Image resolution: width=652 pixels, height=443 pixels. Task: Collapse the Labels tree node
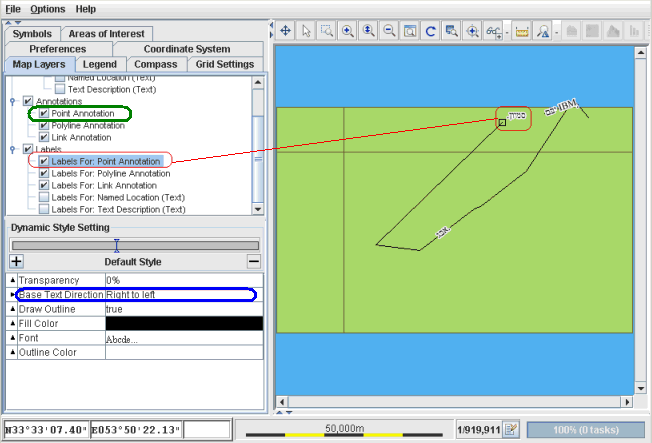click(x=12, y=149)
